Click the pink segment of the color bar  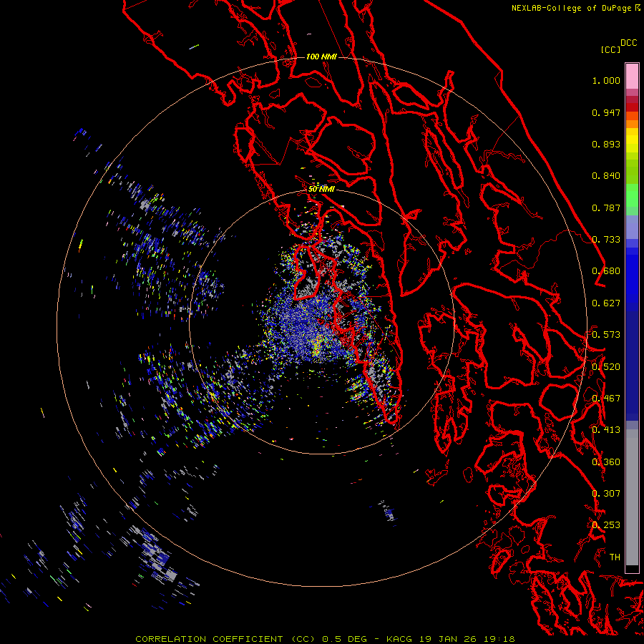632,77
